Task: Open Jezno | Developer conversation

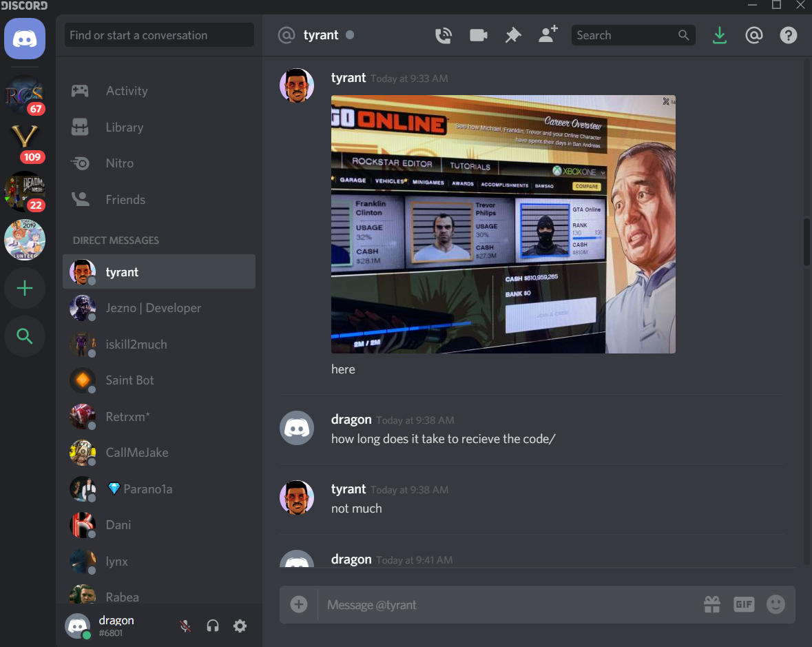Action: [159, 308]
